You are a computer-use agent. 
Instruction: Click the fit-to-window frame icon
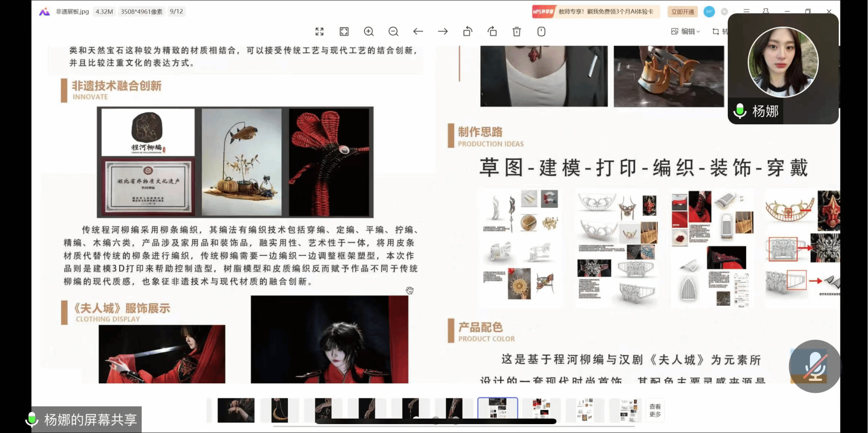pyautogui.click(x=344, y=31)
